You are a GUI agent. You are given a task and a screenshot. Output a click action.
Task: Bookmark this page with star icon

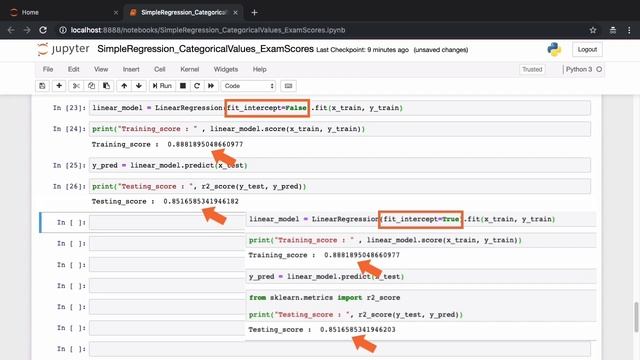click(593, 30)
